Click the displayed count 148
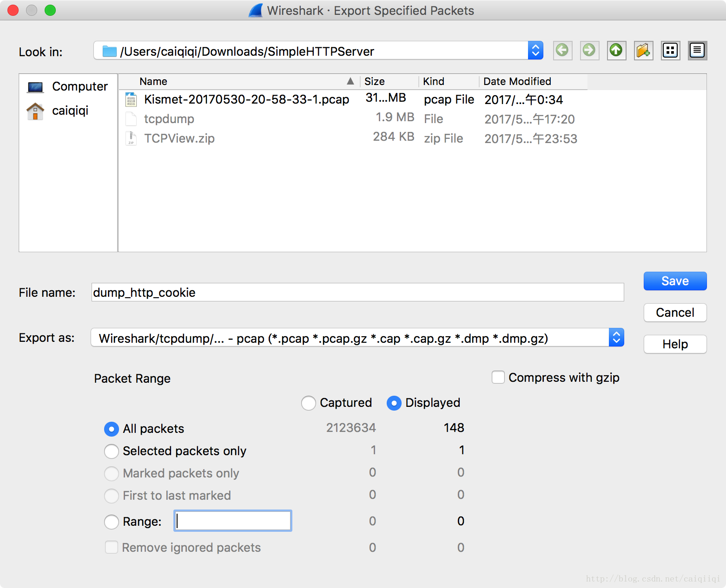Image resolution: width=726 pixels, height=588 pixels. 454,428
